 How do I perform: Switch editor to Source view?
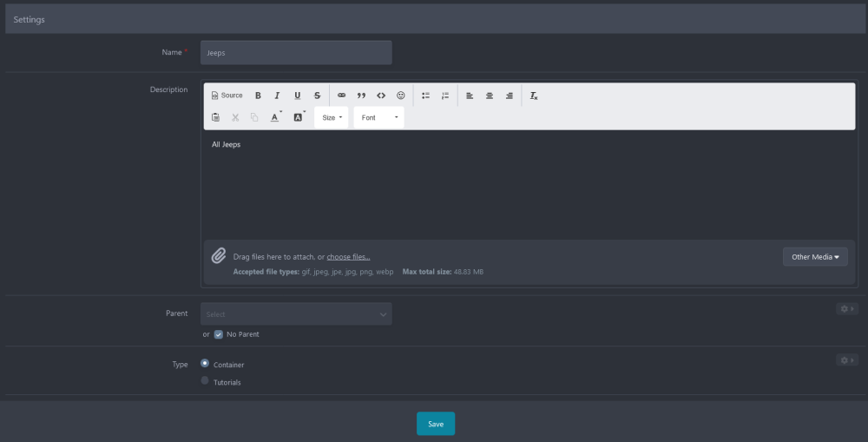(227, 96)
